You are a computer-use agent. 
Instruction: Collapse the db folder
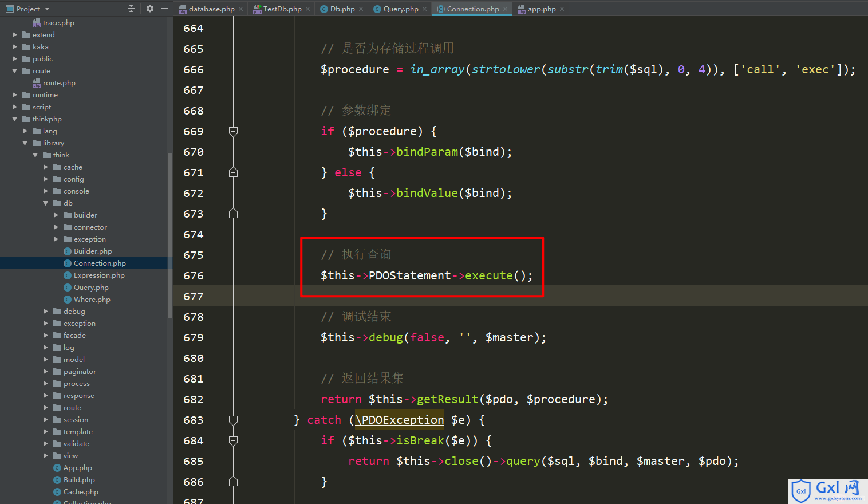[46, 203]
